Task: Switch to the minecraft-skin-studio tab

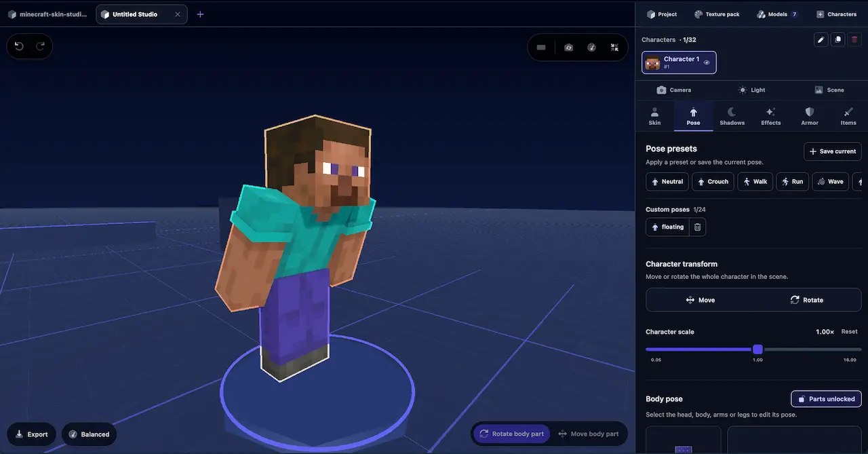Action: (x=47, y=14)
